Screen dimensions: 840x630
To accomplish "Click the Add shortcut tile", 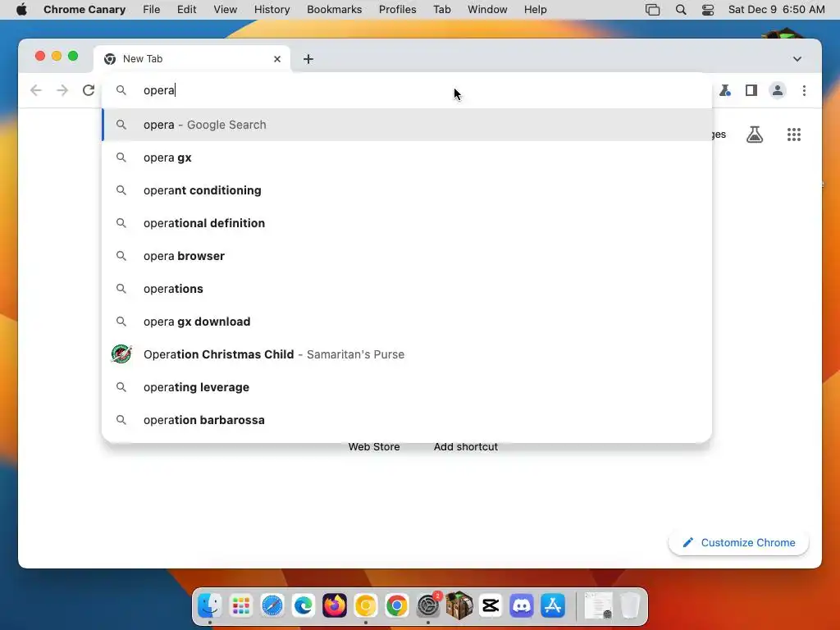I will click(x=466, y=446).
